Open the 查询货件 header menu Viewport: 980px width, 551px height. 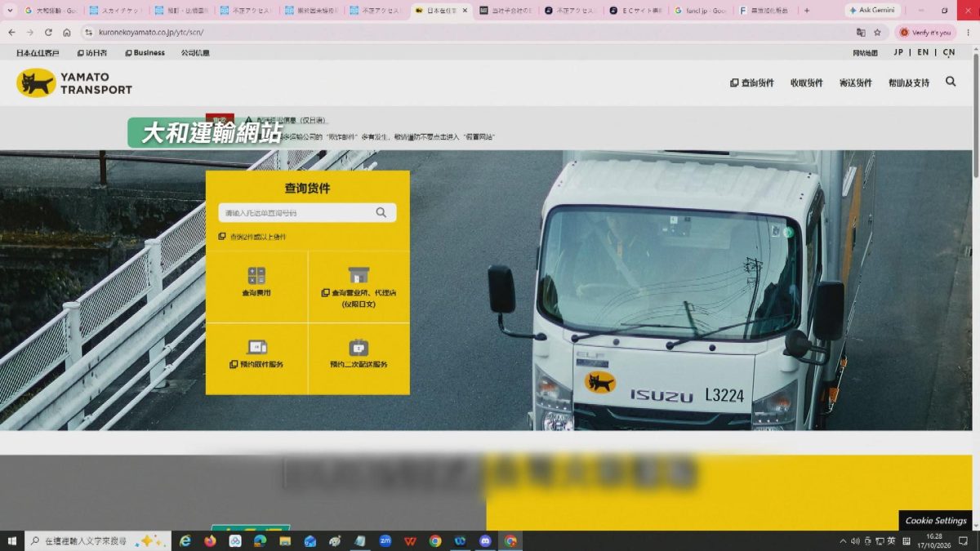pos(752,82)
